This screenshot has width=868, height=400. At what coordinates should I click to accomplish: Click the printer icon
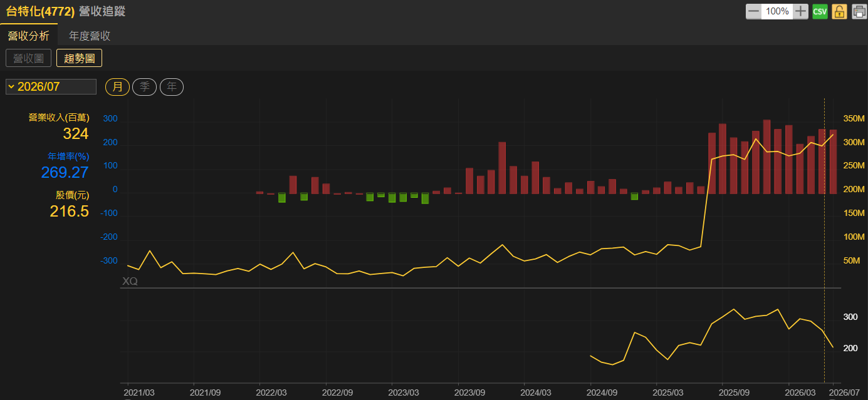point(859,11)
